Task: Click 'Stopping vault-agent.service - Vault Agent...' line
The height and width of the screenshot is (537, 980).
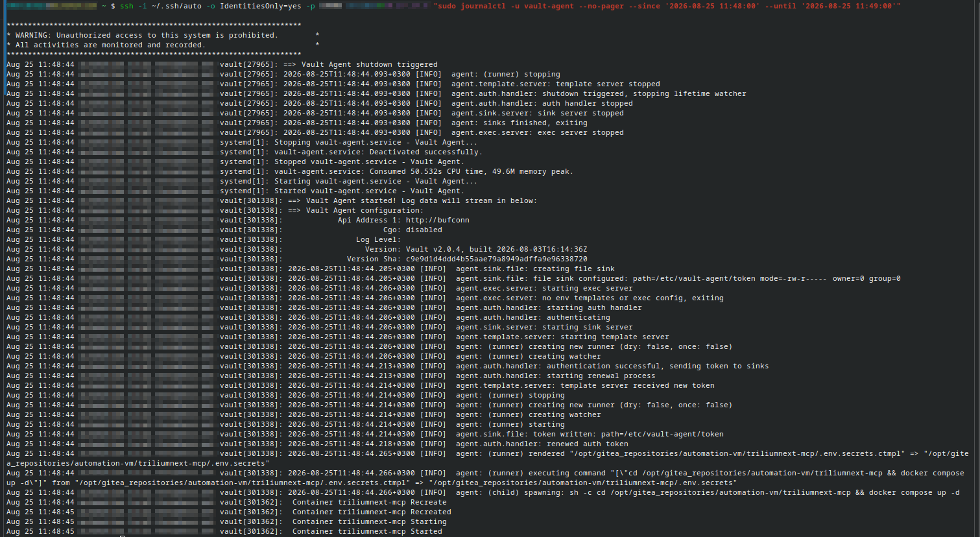Action: coord(376,142)
